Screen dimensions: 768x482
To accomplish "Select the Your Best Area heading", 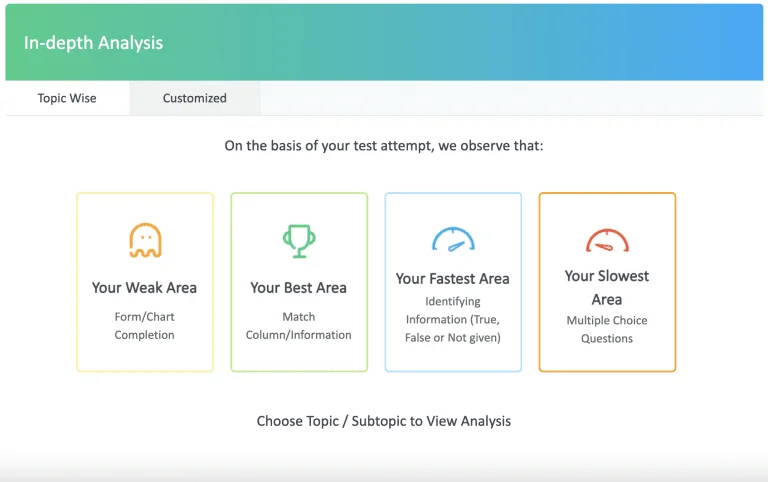I will [298, 287].
